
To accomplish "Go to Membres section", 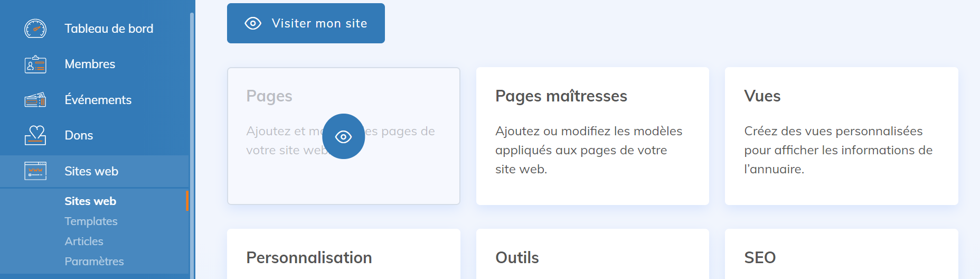I will click(x=90, y=64).
